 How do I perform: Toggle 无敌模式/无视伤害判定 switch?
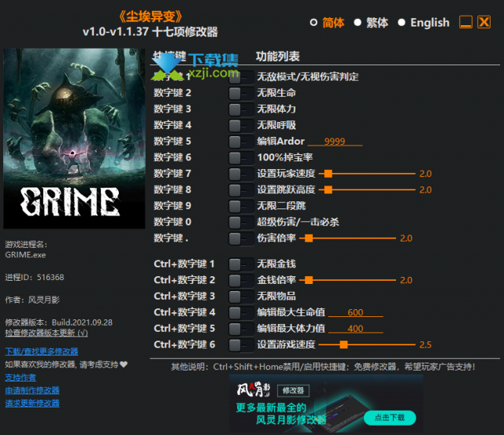[x=241, y=77]
